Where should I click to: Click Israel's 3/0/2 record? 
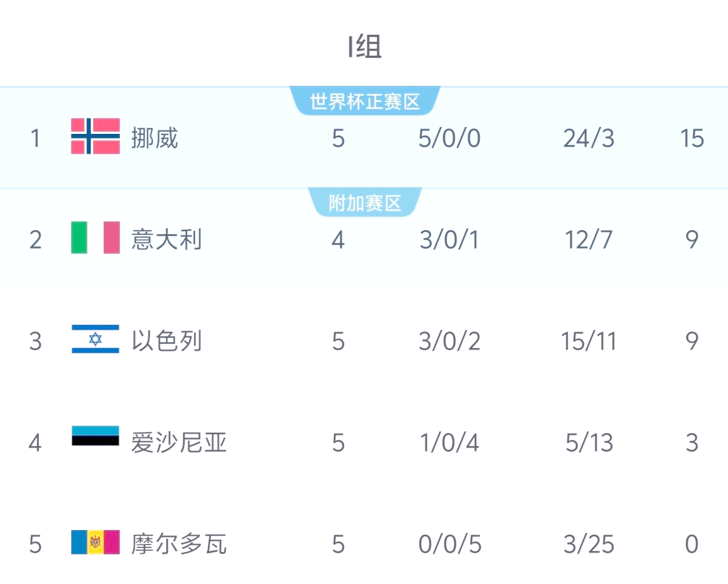click(x=449, y=341)
